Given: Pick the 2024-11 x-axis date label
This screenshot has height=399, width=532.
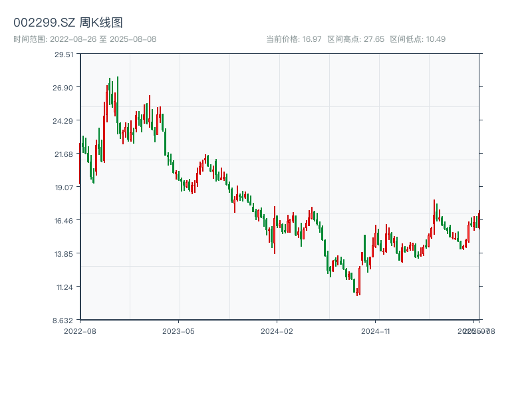Looking at the screenshot, I should [376, 331].
